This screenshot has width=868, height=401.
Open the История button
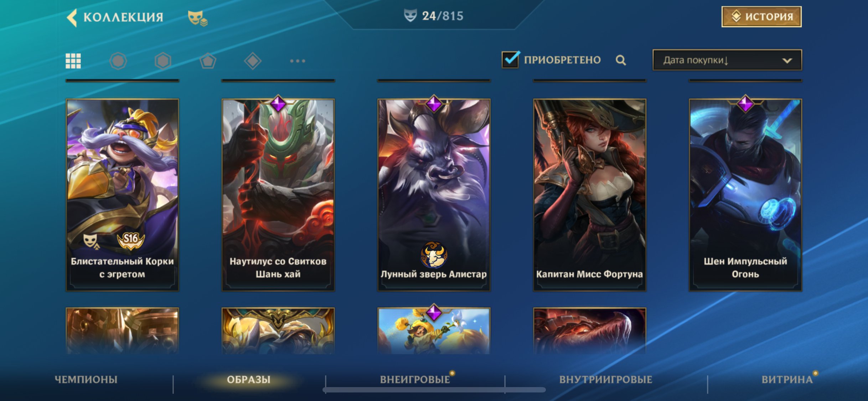click(761, 16)
